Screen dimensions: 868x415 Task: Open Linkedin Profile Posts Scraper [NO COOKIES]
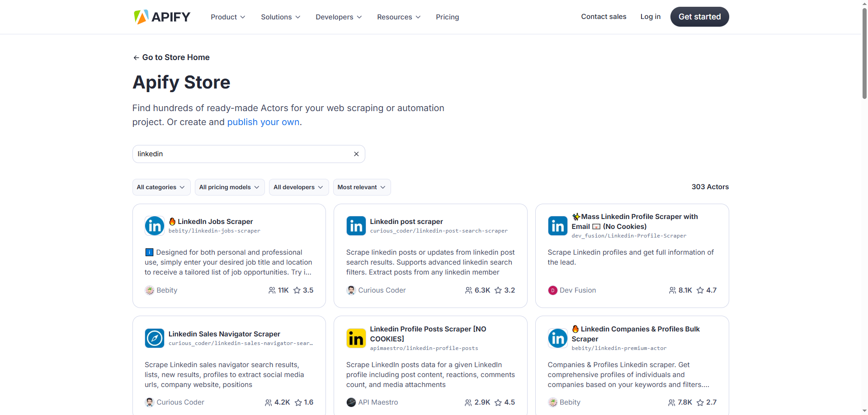[x=428, y=334]
